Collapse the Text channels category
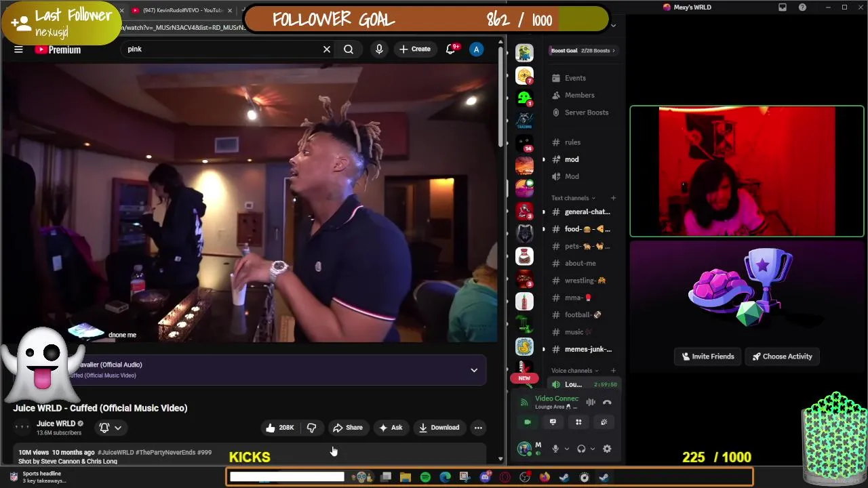The image size is (868, 488). click(x=574, y=198)
